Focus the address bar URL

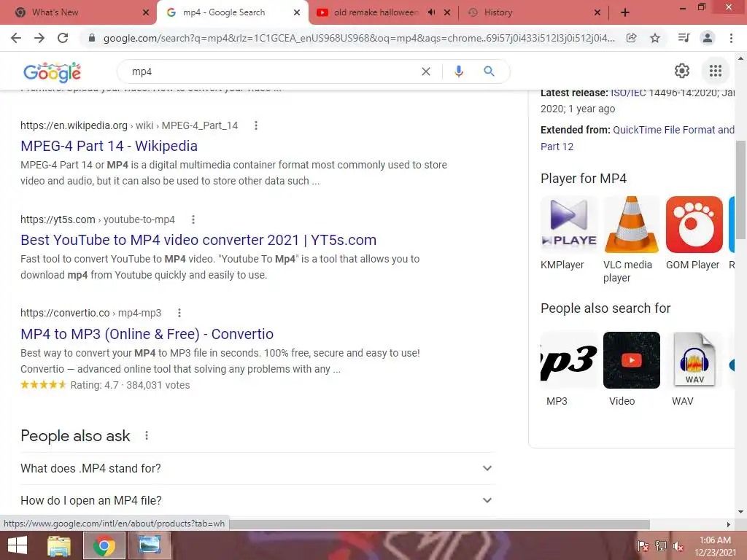[359, 38]
